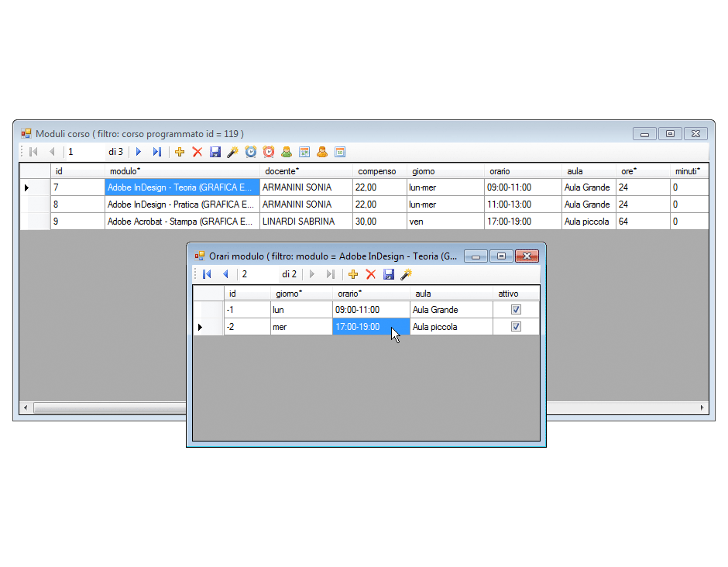Screen dimensions: 728x567
Task: Jump to last record in Orari modulo toolbar
Action: [x=330, y=274]
